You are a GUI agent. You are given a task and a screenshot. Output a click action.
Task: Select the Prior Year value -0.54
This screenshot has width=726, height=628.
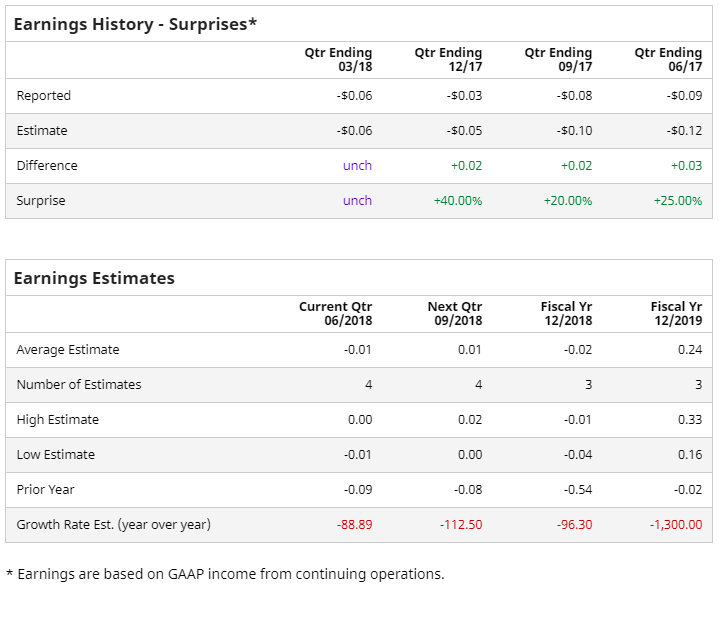576,490
